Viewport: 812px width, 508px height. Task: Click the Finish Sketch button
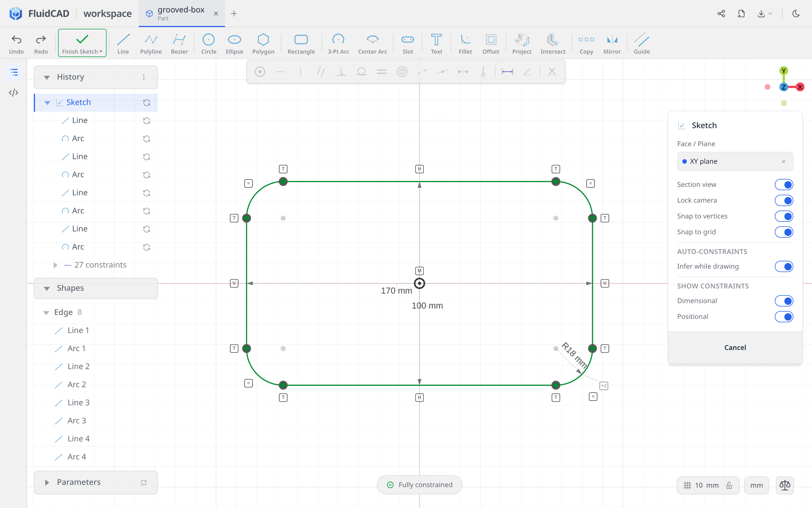point(82,43)
